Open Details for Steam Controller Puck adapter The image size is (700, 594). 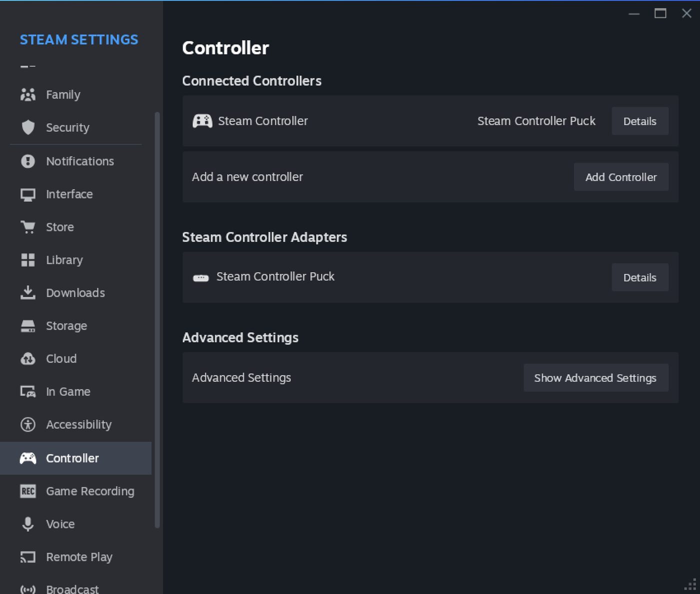(640, 277)
